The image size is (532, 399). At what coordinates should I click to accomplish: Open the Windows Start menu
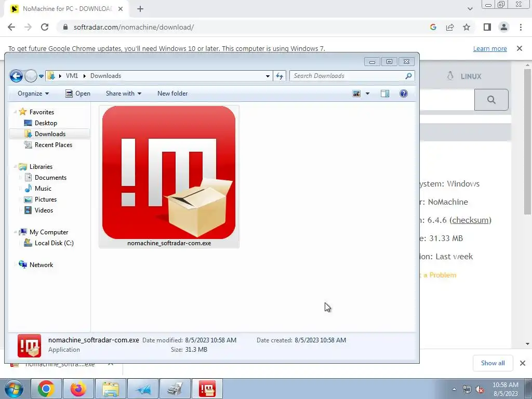(x=14, y=389)
